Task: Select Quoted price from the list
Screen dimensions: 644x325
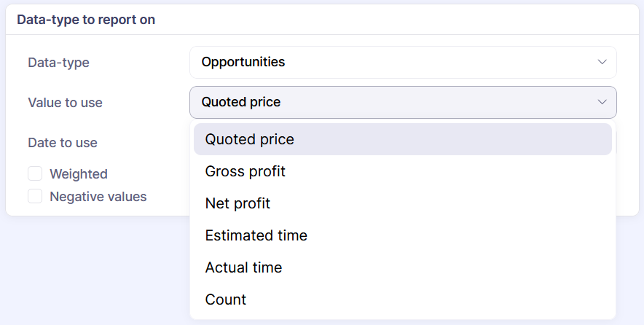Action: click(x=250, y=139)
